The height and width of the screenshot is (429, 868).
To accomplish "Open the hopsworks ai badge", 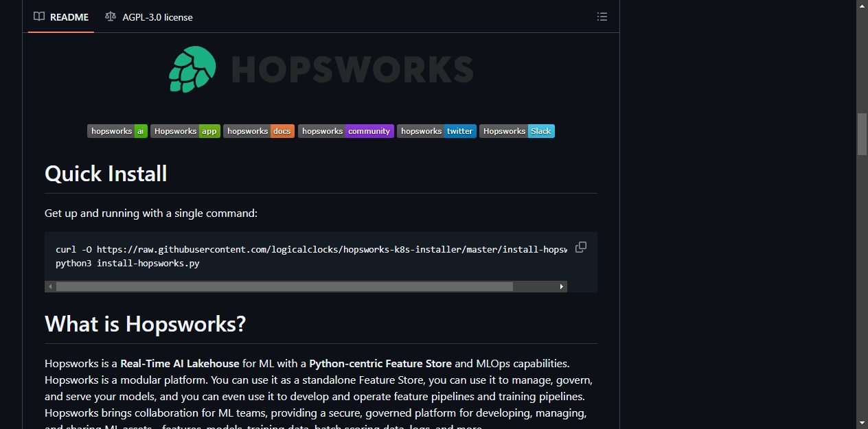I will pos(117,131).
